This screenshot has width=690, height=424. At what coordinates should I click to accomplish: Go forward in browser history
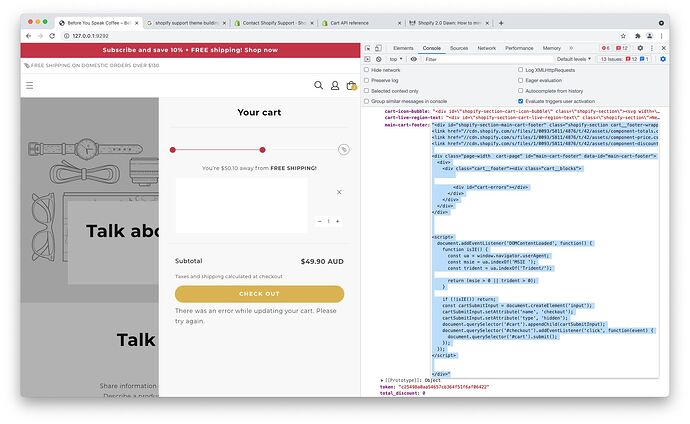[x=40, y=36]
